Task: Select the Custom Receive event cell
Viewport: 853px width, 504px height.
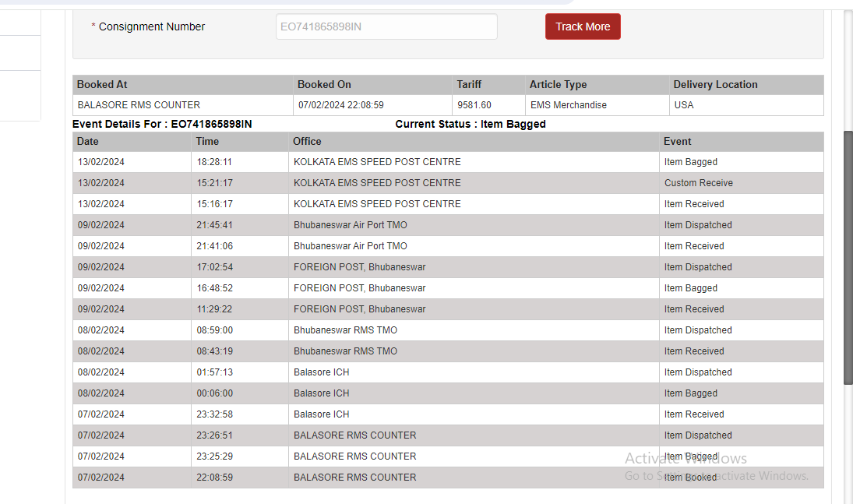Action: point(742,183)
